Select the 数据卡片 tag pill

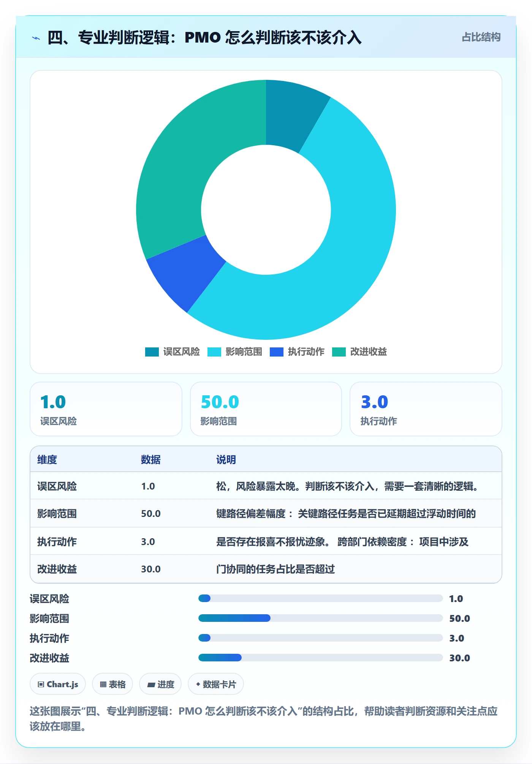(x=216, y=684)
